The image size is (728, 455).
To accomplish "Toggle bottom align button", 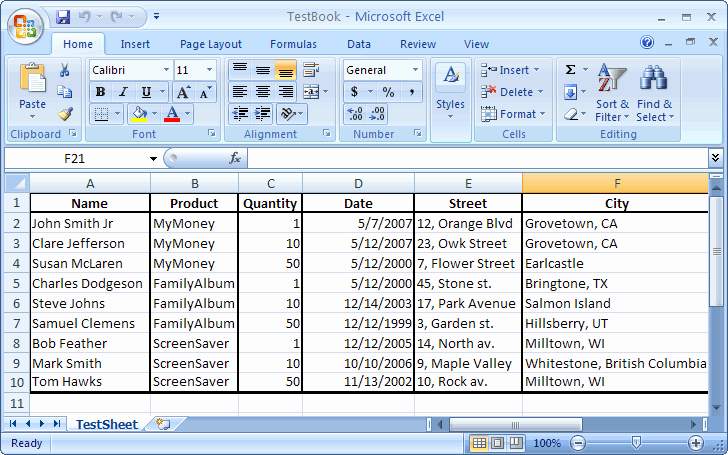I will tap(286, 70).
